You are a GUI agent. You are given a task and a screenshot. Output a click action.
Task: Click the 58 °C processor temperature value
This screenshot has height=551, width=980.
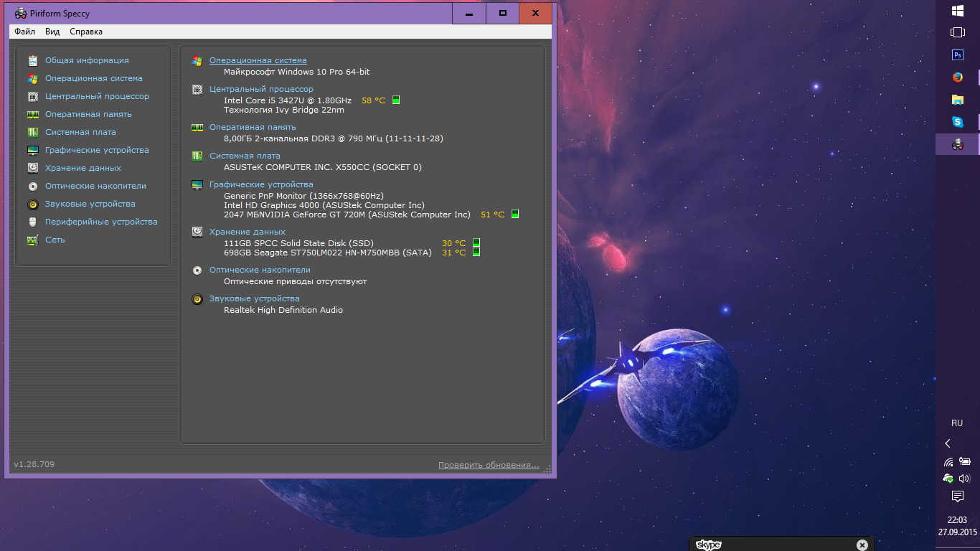point(374,100)
